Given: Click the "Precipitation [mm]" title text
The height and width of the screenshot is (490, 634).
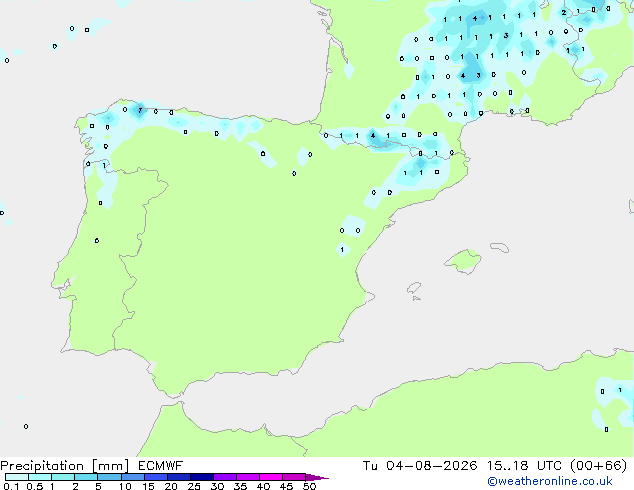Looking at the screenshot, I should 64,466.
